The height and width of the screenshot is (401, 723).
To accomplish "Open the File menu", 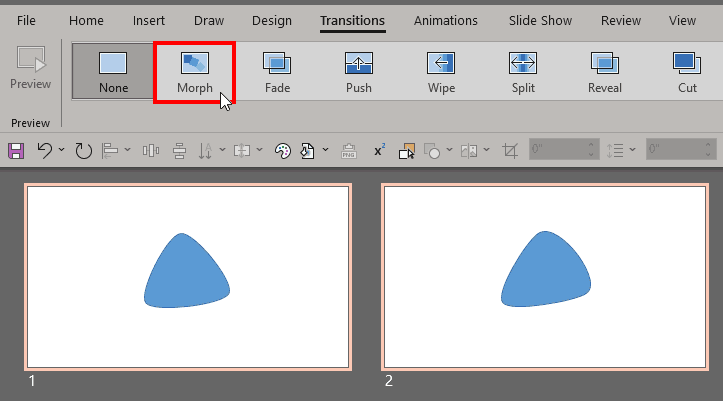I will (27, 20).
